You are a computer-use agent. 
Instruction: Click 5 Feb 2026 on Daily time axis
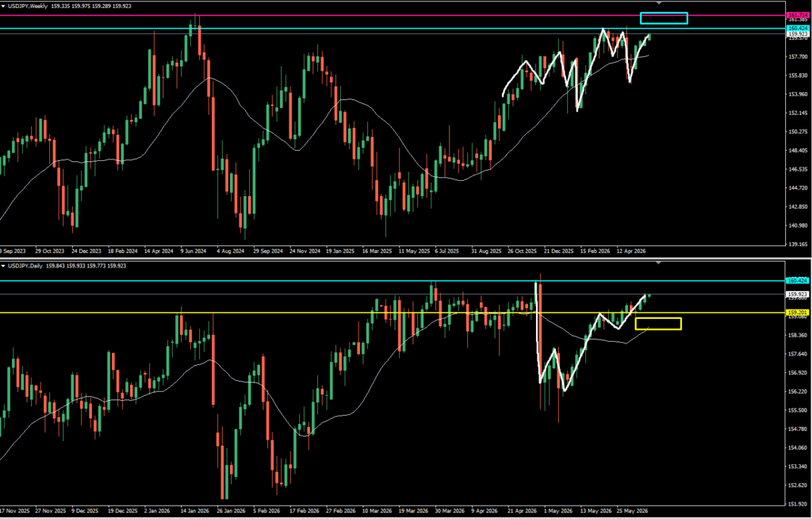[268, 510]
